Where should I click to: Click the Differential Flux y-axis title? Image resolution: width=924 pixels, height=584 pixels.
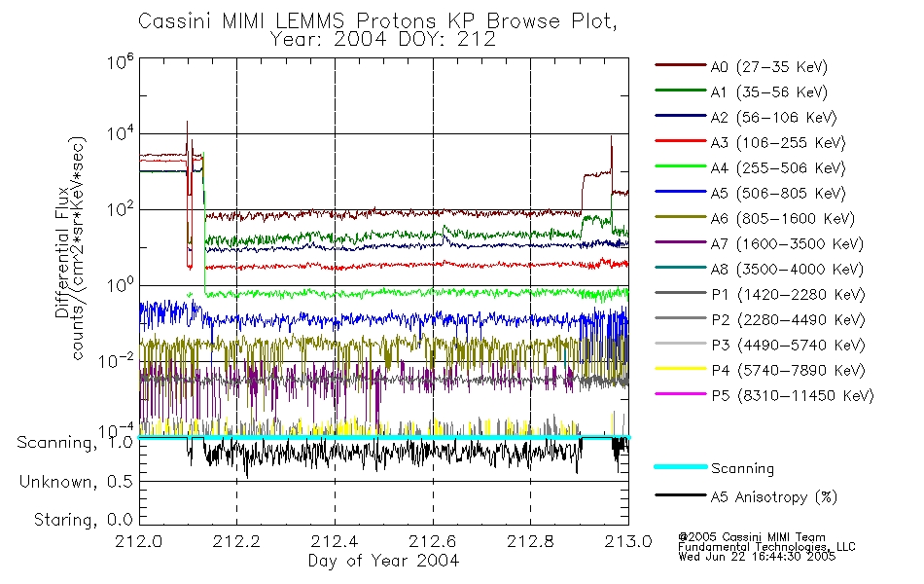[x=62, y=252]
